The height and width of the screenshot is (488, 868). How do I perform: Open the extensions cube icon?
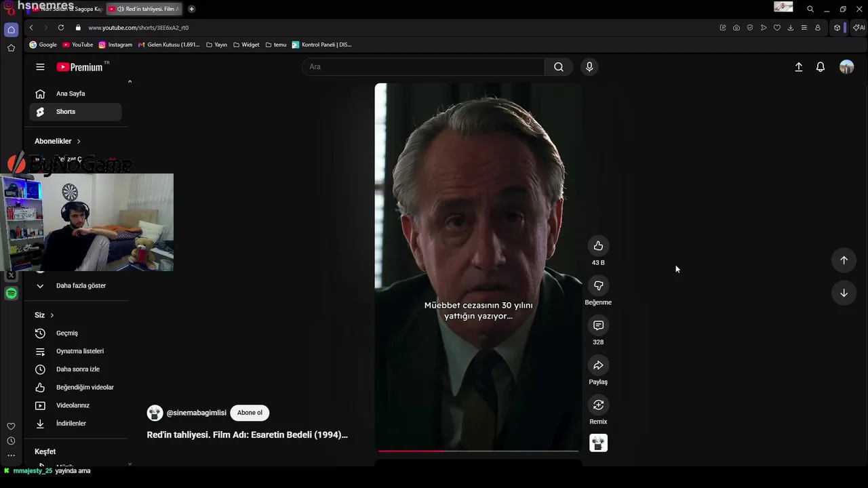click(837, 28)
